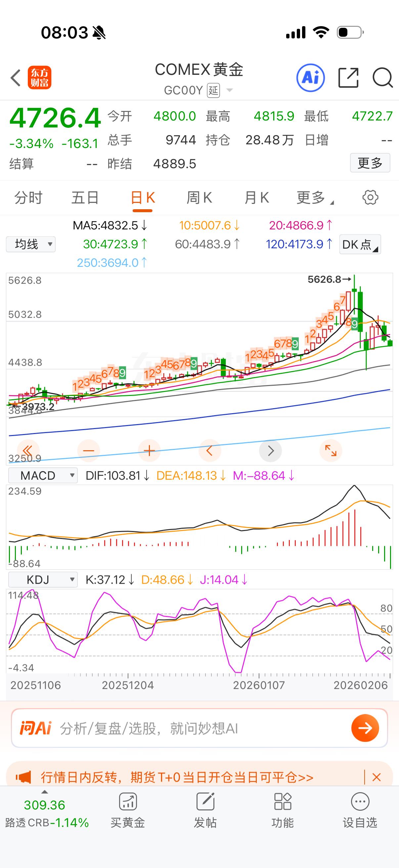This screenshot has height=868, width=399.
Task: Zoom out chart with minus icon
Action: 89,451
